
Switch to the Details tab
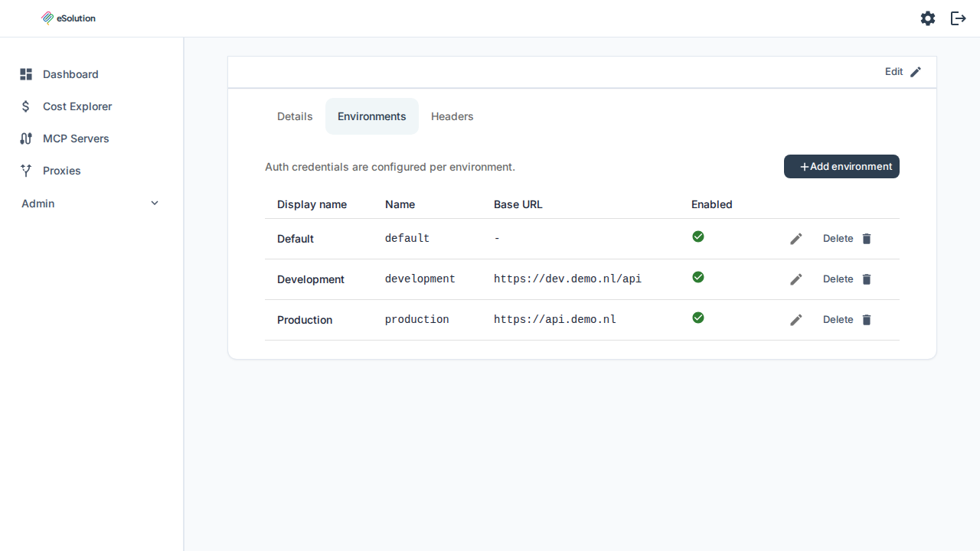click(x=295, y=116)
